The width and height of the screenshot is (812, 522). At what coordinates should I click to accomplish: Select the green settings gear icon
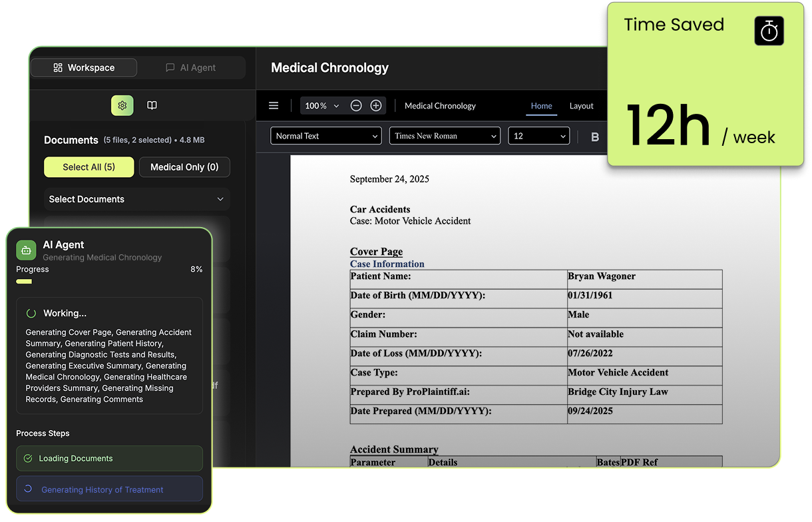tap(122, 105)
